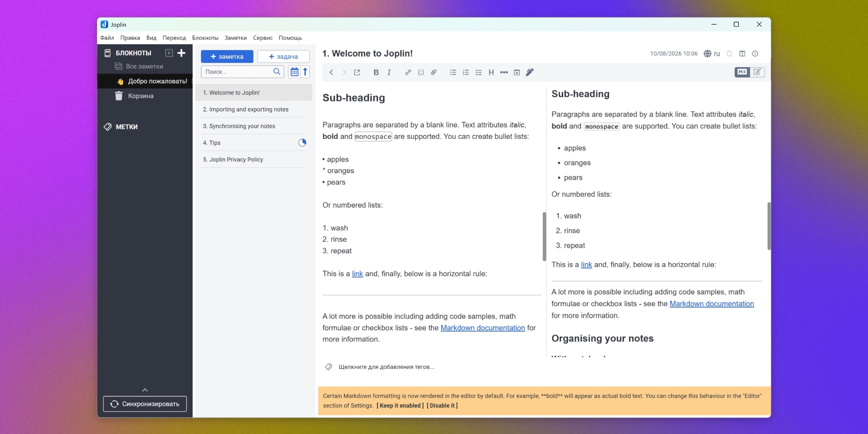Select the note 2. Importing and exporting notes
Viewport: 868px width, 434px height.
(x=254, y=110)
